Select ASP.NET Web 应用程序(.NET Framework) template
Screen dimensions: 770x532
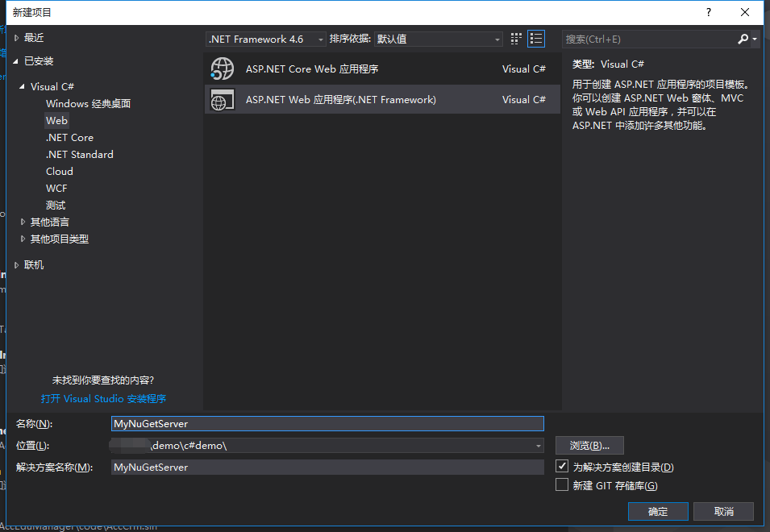click(382, 100)
